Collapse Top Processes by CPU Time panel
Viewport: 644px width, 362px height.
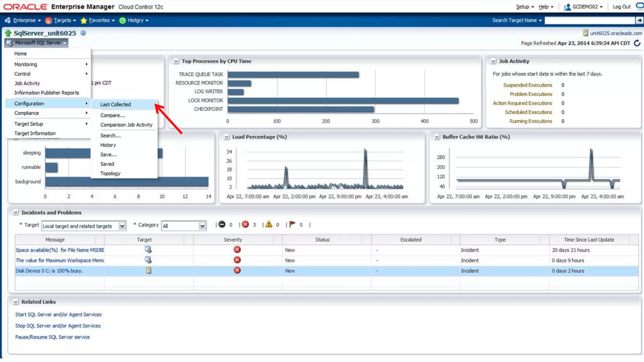[176, 61]
